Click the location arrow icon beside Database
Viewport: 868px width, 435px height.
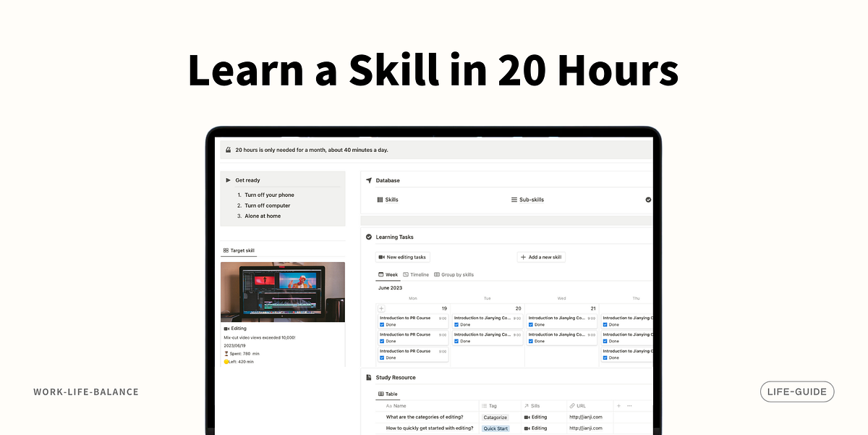pos(369,180)
